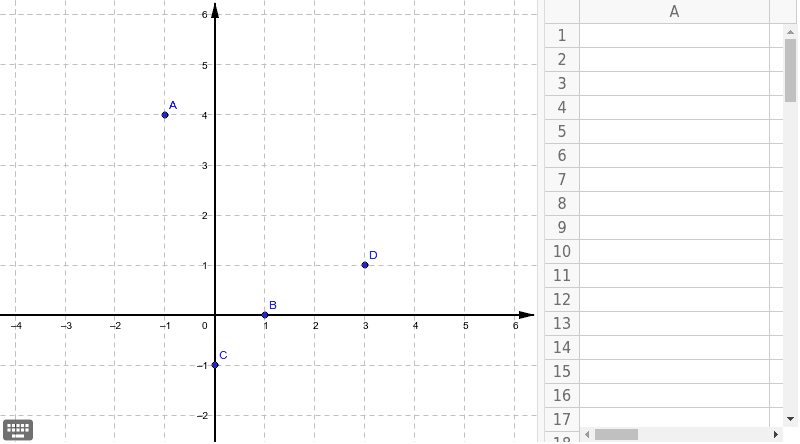This screenshot has height=444, width=800.
Task: Select spreadsheet row 1 header
Action: tap(562, 36)
